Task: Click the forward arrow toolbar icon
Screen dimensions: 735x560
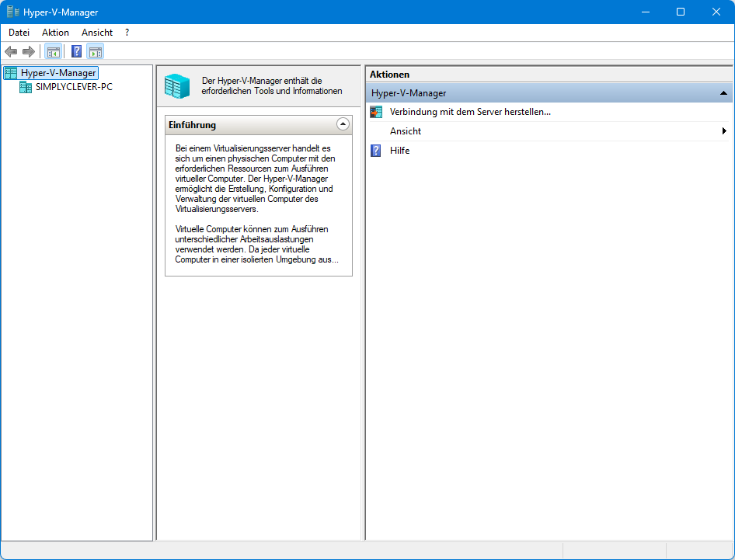Action: (29, 52)
